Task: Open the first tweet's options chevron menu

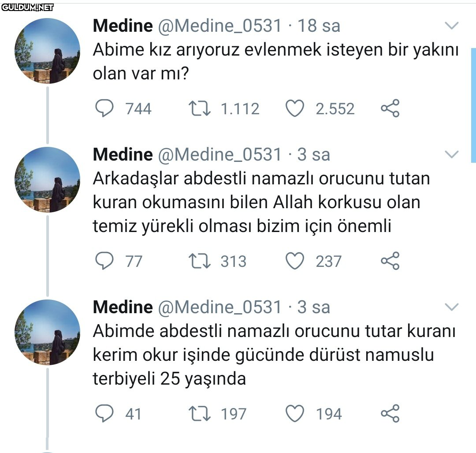Action: tap(451, 26)
